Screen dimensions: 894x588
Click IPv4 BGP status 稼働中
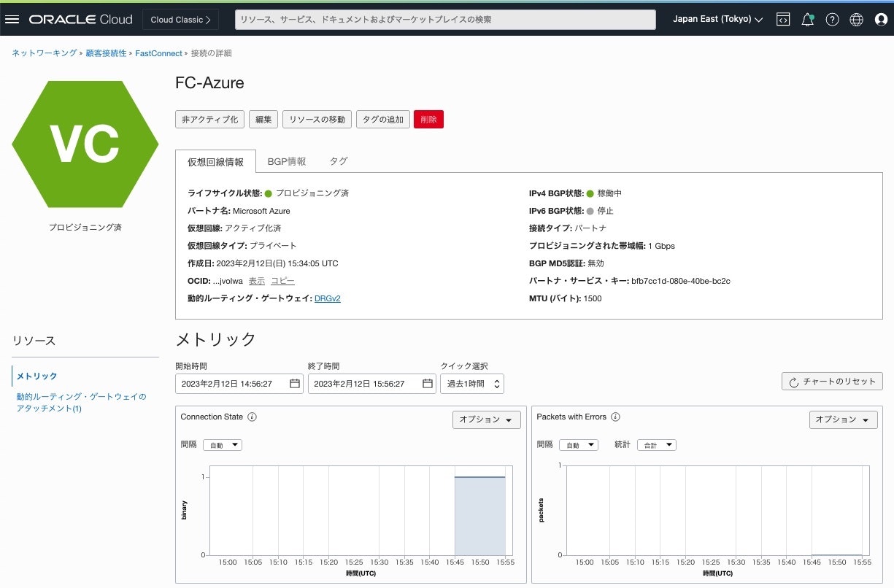point(609,193)
